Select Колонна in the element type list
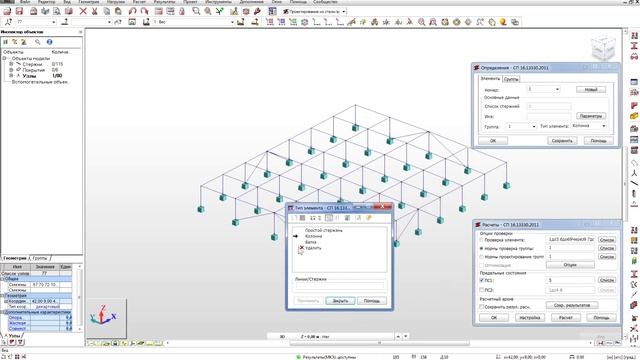Screen dimensions: 640x360 point(313,236)
